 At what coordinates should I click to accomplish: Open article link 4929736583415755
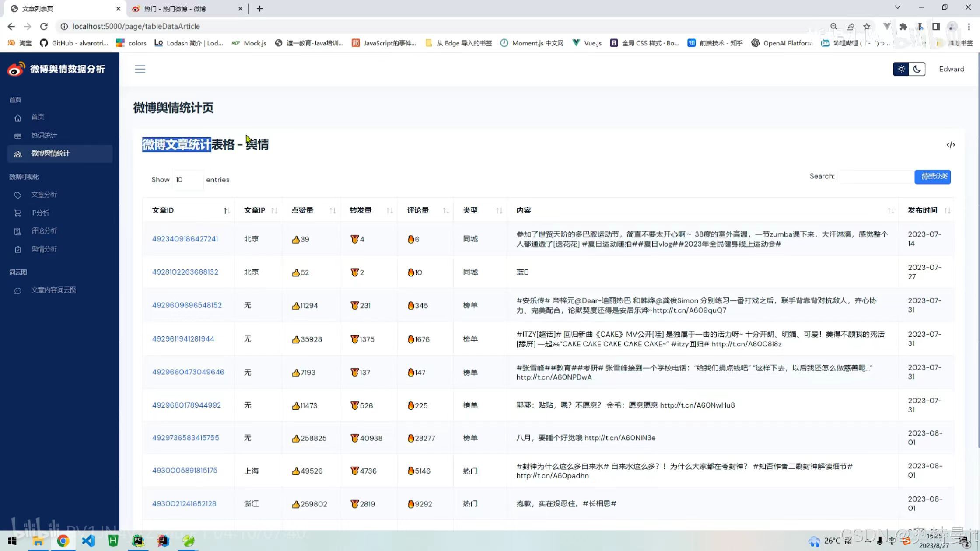tap(185, 438)
